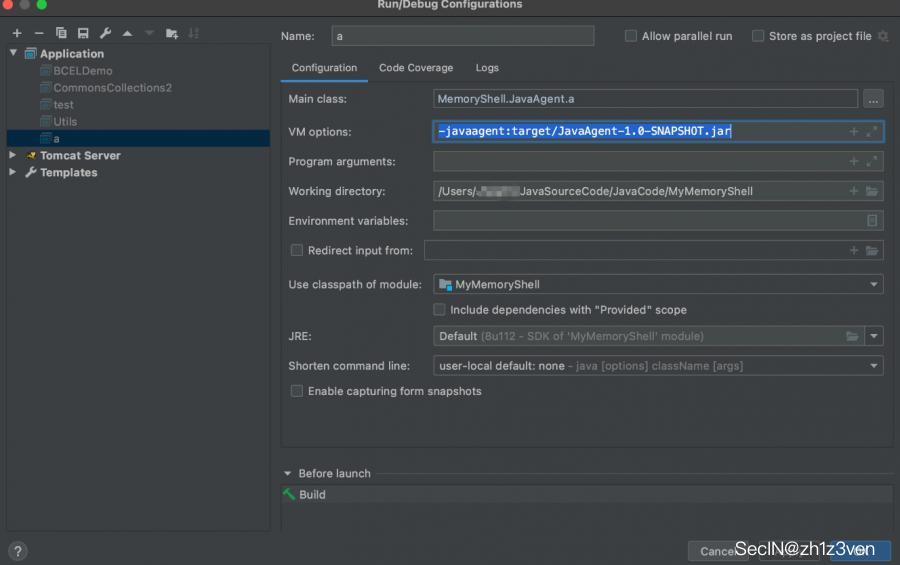Expand the Tomcat Server tree node
The image size is (900, 565).
pos(12,156)
